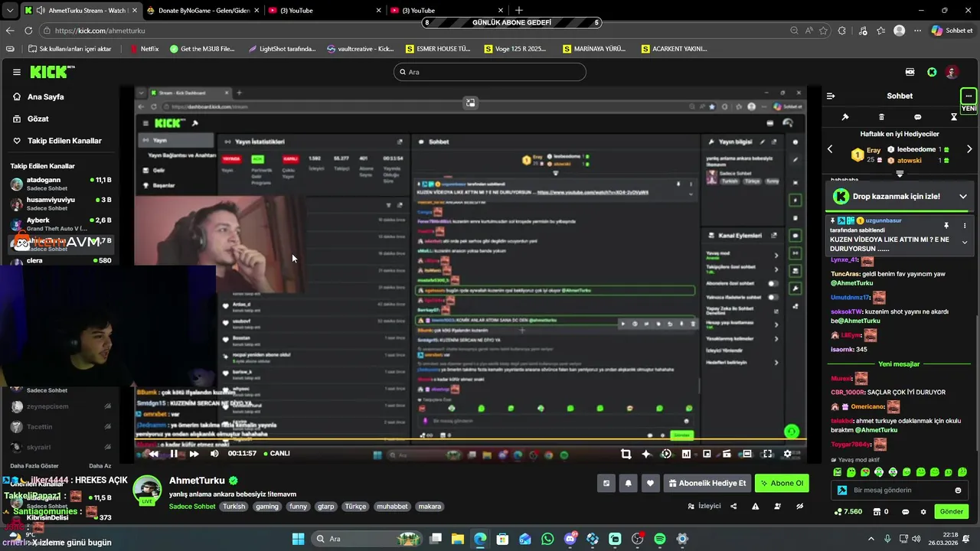This screenshot has height=551, width=980.
Task: Toggle the moderator hammer badge in message box
Action: click(x=842, y=491)
